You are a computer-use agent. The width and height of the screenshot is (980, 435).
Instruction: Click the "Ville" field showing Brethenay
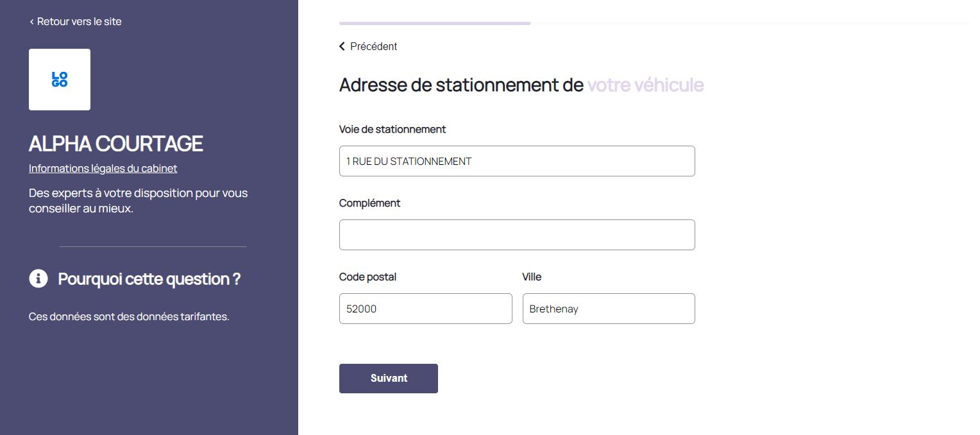(x=608, y=309)
